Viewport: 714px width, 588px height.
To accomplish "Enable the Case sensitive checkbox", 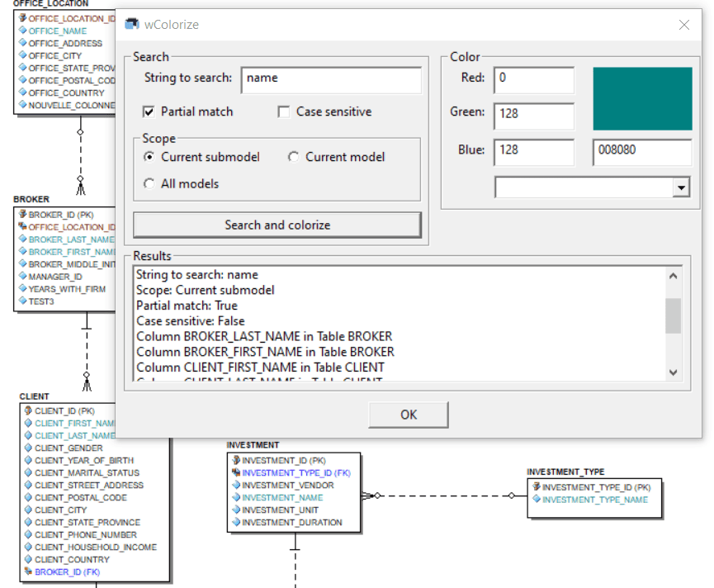I will 284,111.
